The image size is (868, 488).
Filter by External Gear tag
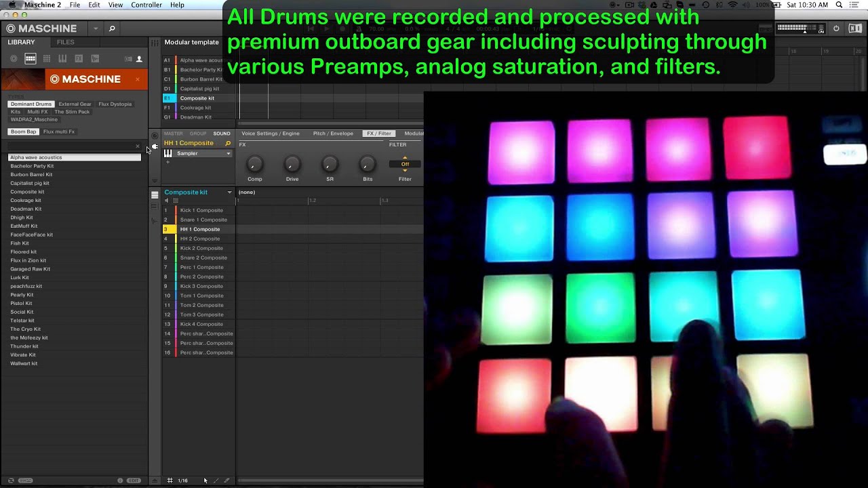click(75, 104)
